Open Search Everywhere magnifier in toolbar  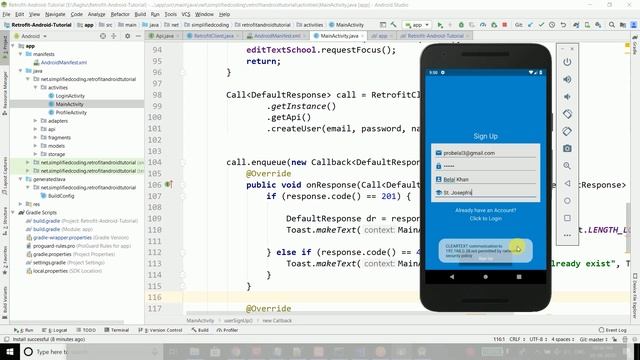tap(612, 25)
